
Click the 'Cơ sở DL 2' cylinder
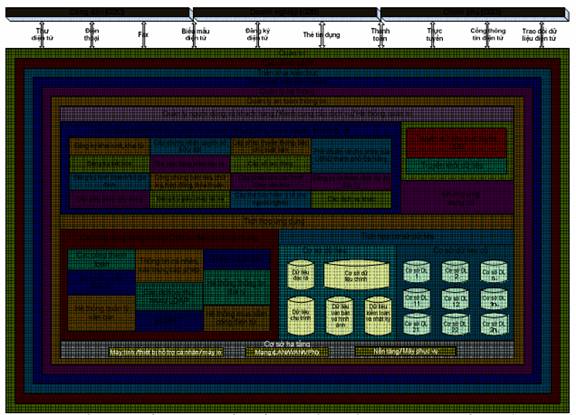455,272
